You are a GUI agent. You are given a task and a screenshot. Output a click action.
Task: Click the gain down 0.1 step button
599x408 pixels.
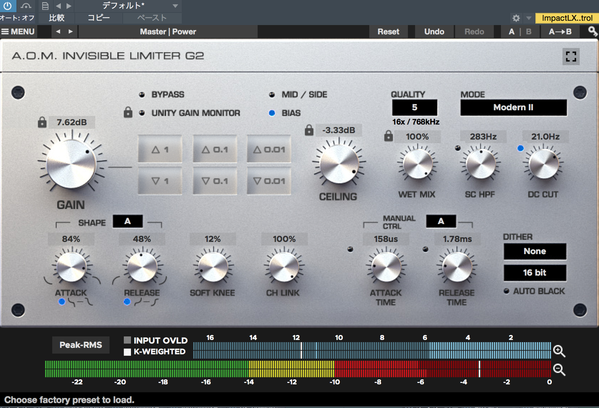[x=215, y=181]
